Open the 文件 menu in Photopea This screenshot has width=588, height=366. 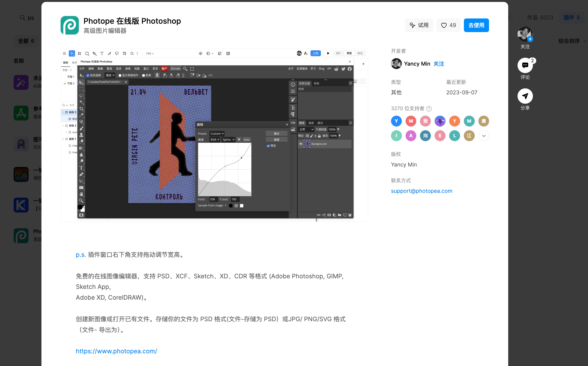(82, 69)
